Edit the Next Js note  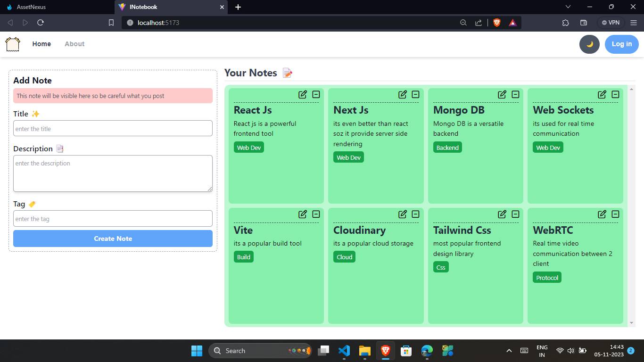403,94
